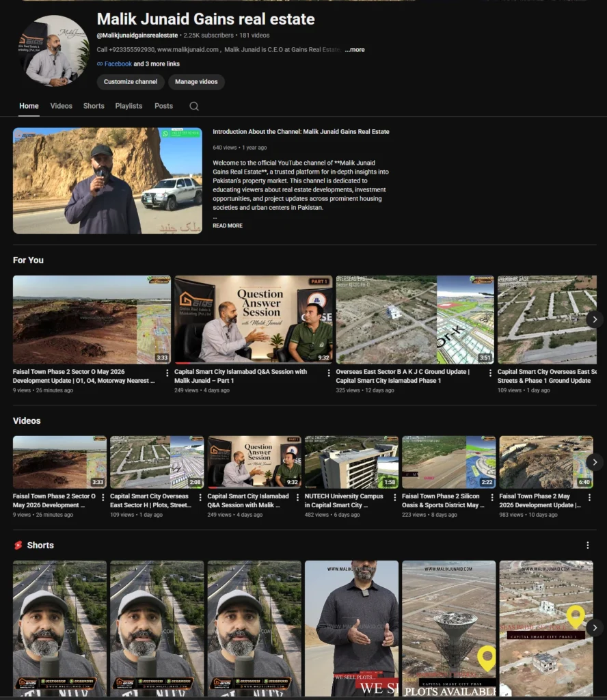Open three-dot menu of Overseas East Sector H video
607x700 pixels.
[200, 498]
